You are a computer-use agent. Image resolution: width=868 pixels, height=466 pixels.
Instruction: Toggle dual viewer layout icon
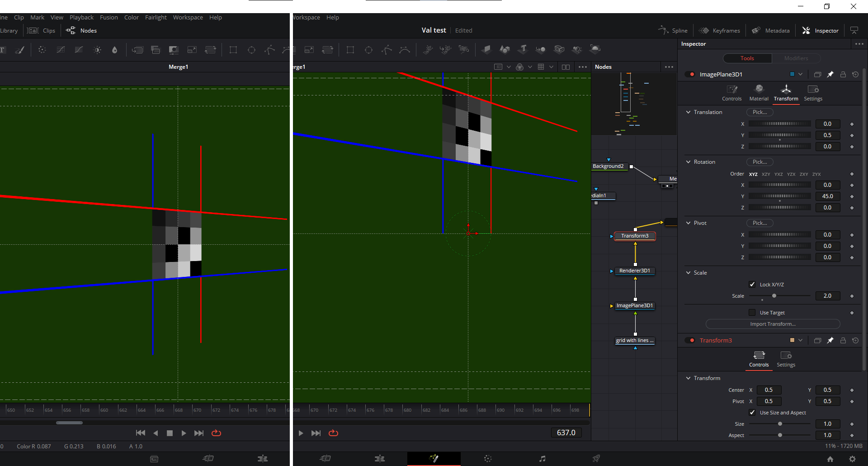coord(566,67)
